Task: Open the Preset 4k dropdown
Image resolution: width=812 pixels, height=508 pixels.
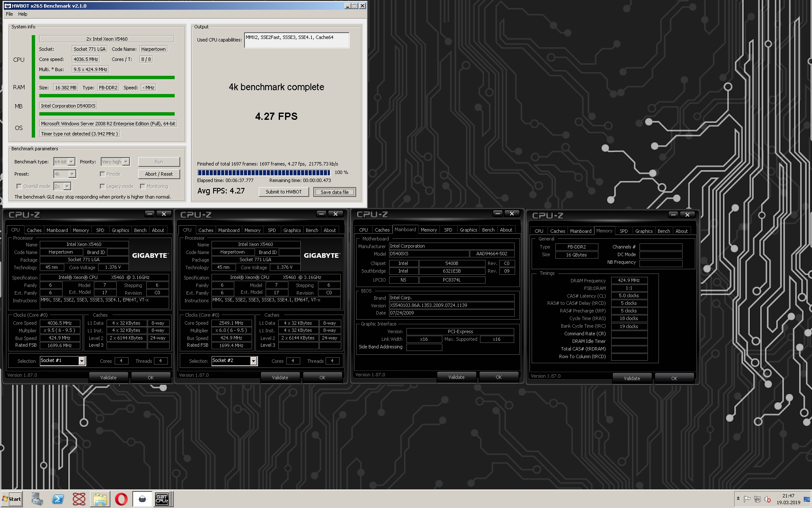Action: [x=72, y=174]
